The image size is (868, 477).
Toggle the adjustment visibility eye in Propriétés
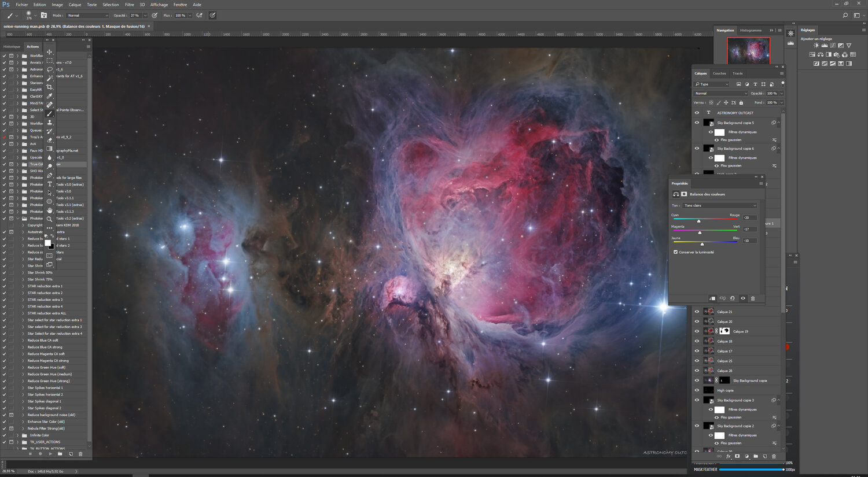pos(743,298)
